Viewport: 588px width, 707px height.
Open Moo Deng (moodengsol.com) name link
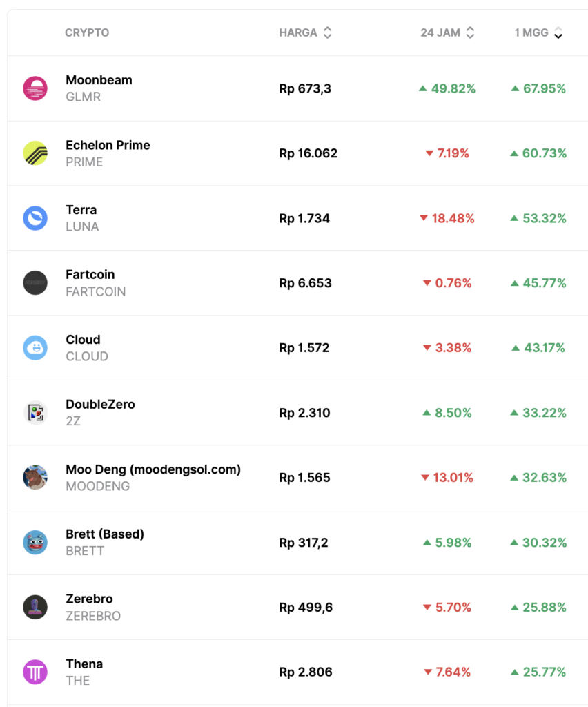(153, 469)
